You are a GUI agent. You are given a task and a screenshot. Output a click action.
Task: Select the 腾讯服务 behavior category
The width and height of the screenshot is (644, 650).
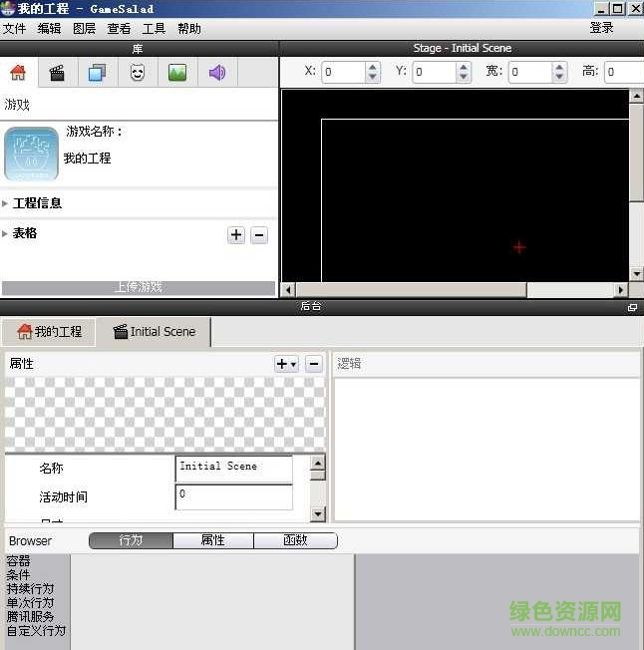click(30, 617)
